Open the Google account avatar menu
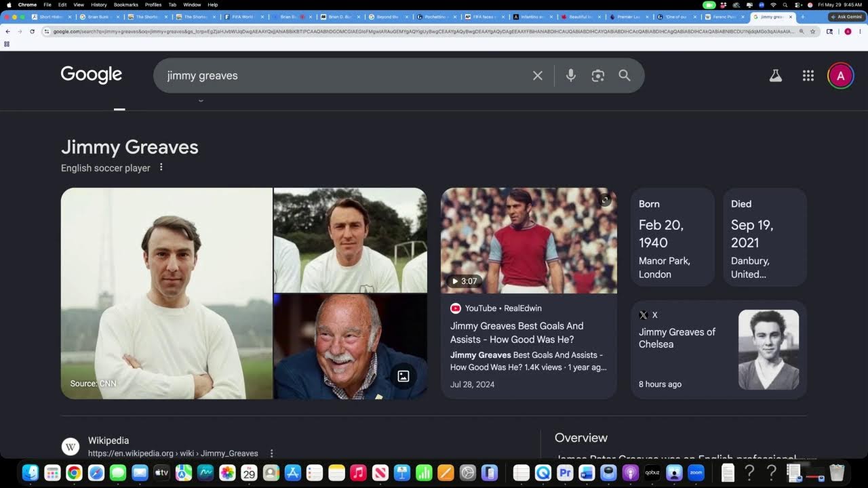868x488 pixels. (841, 76)
